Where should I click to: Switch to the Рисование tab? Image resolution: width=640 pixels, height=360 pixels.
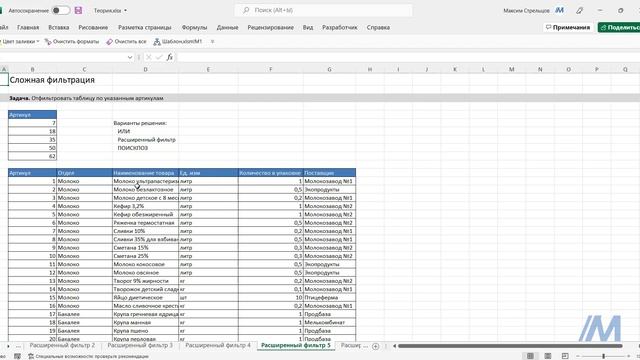tap(93, 27)
